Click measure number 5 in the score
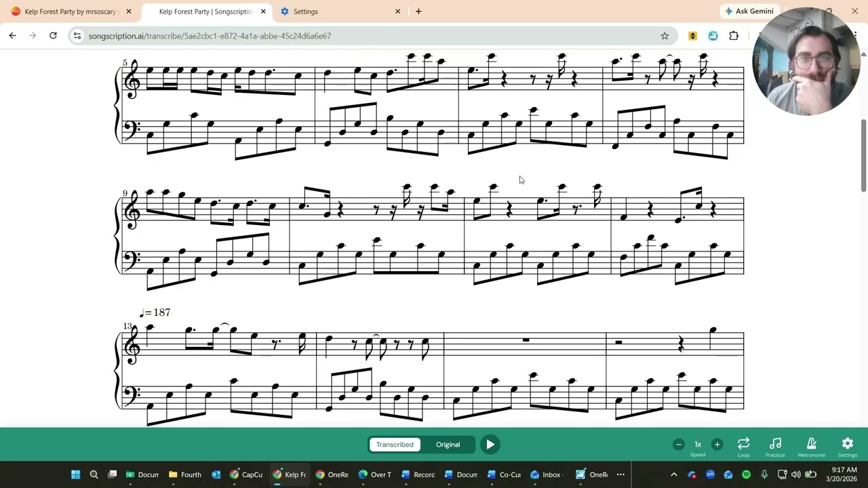 [x=125, y=62]
